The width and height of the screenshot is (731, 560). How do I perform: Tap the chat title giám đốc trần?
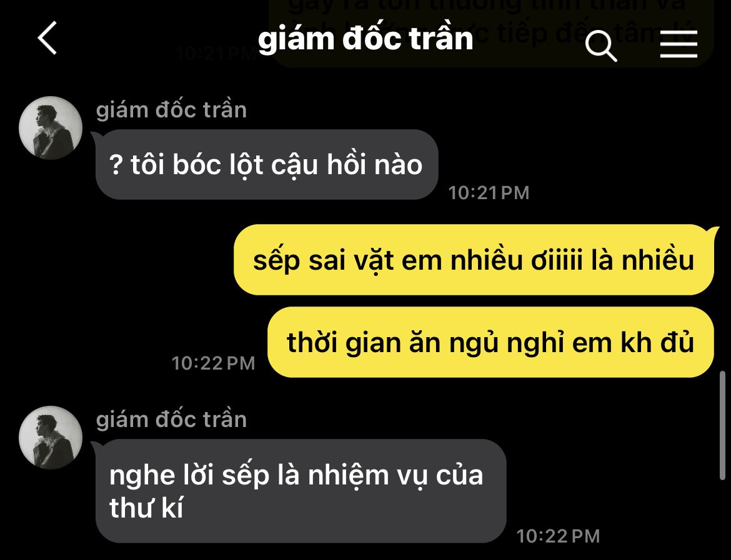coord(365,38)
